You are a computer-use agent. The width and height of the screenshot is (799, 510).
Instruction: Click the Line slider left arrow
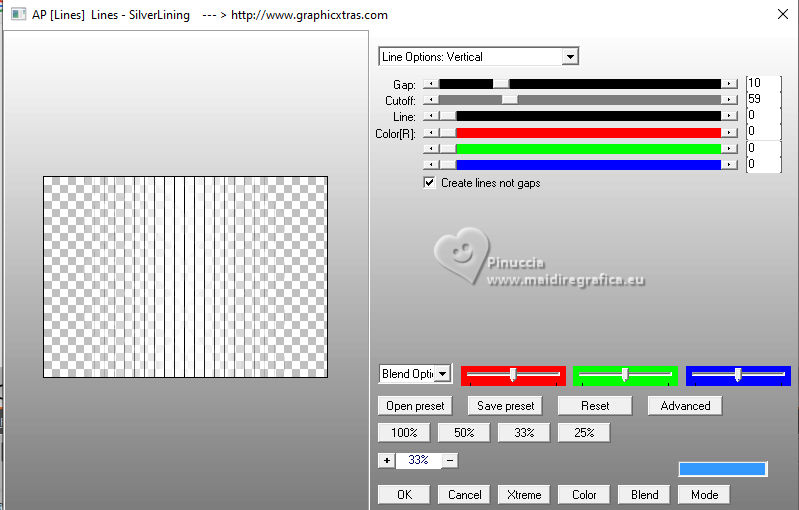tap(431, 117)
